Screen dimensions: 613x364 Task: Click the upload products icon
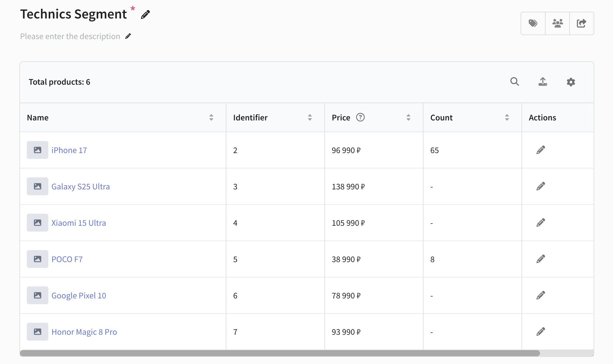(x=542, y=82)
